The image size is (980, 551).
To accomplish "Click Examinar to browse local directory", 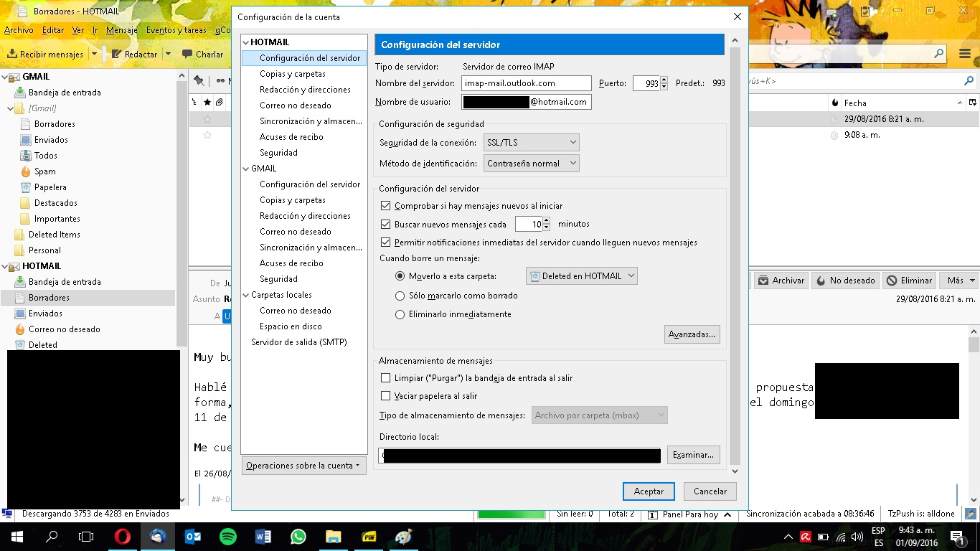I will (x=694, y=455).
